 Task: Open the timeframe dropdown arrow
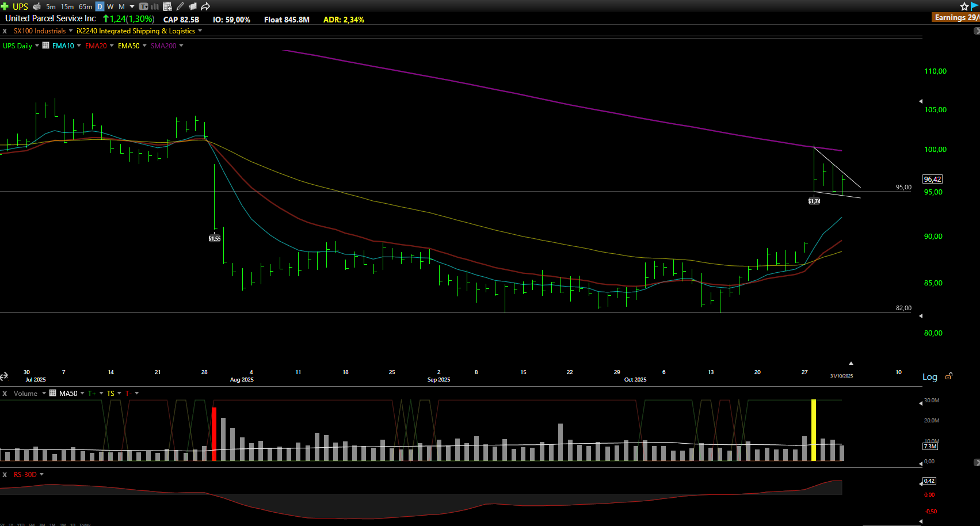coord(132,6)
